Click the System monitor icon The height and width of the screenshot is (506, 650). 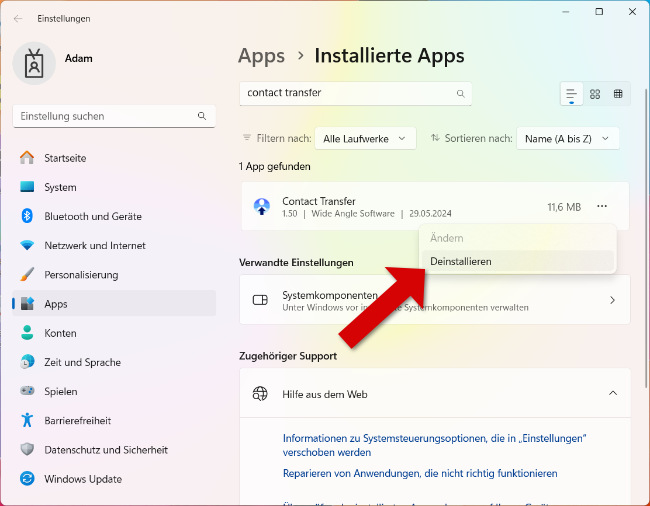click(27, 187)
